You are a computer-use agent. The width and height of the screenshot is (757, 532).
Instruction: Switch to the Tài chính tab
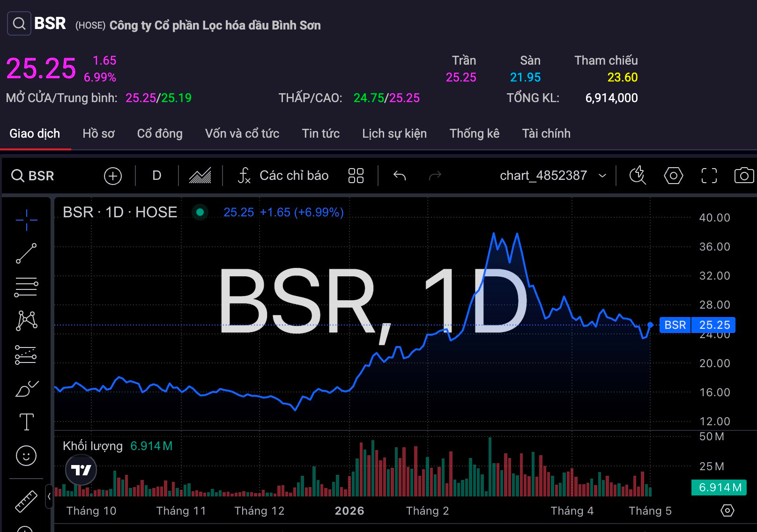pos(546,133)
